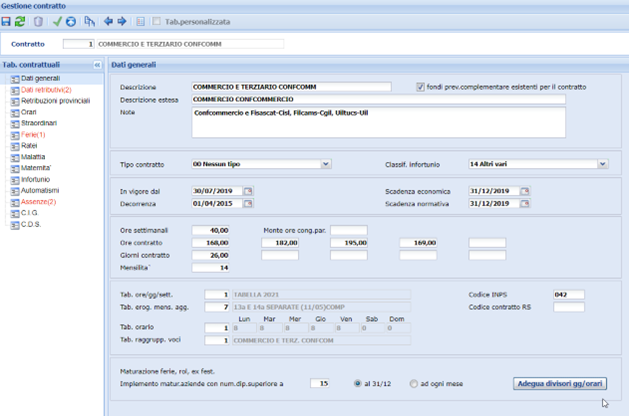Go to next record with right arrow
The height and width of the screenshot is (417, 629).
pos(122,21)
